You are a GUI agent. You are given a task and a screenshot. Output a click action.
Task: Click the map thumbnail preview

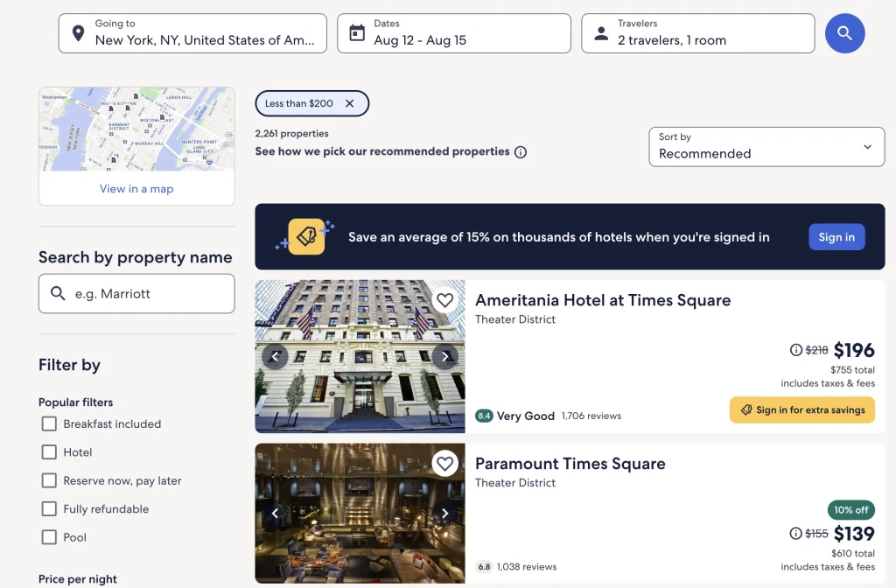tap(136, 129)
